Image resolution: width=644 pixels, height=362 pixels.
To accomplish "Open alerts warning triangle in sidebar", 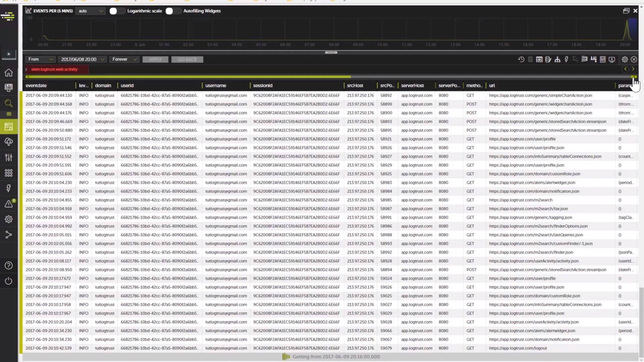I will point(9,204).
